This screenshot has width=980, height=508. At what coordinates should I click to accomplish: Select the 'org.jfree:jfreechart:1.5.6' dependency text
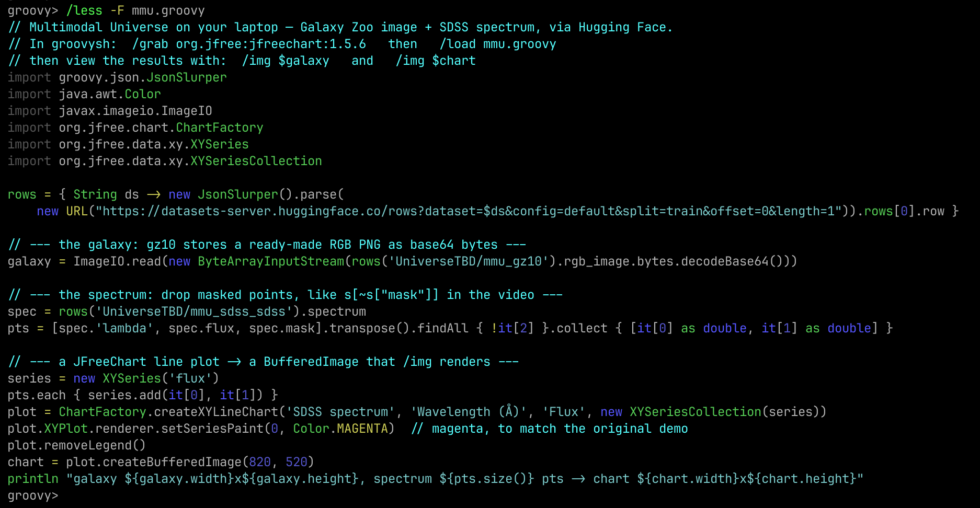(271, 44)
